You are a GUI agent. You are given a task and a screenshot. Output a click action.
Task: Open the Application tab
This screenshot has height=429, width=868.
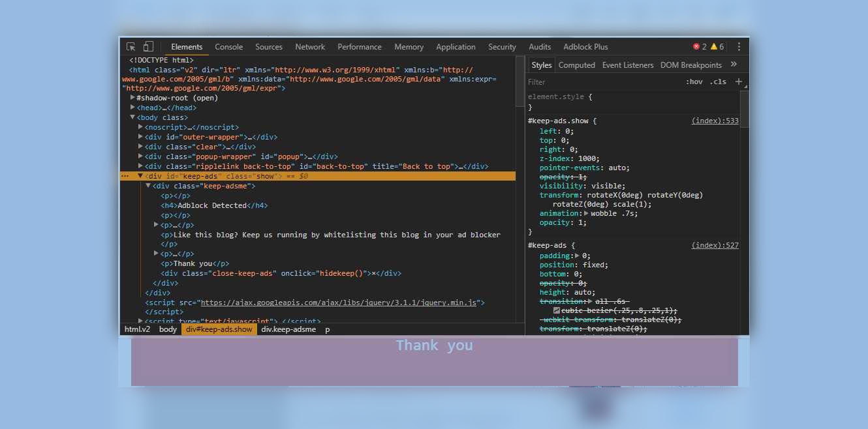coord(456,47)
